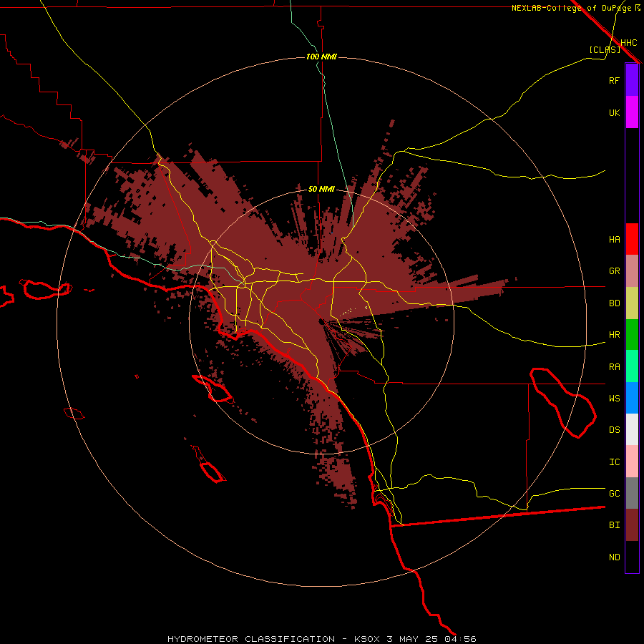Click the light pink IC swatch
Viewport: 644px width, 644px height.
click(x=632, y=462)
